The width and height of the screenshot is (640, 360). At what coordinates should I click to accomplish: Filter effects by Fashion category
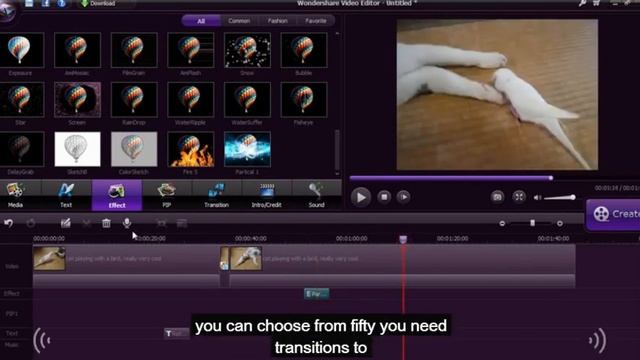coord(278,21)
